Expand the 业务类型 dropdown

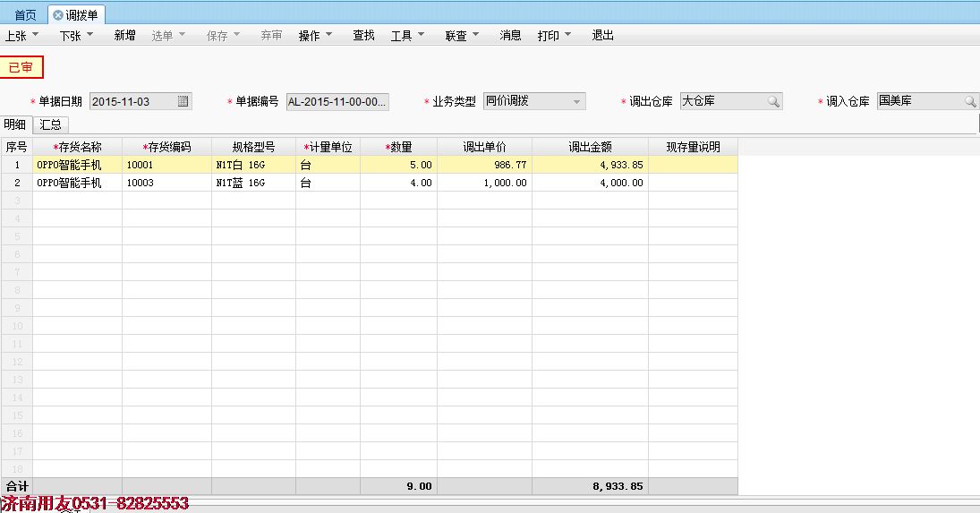576,101
